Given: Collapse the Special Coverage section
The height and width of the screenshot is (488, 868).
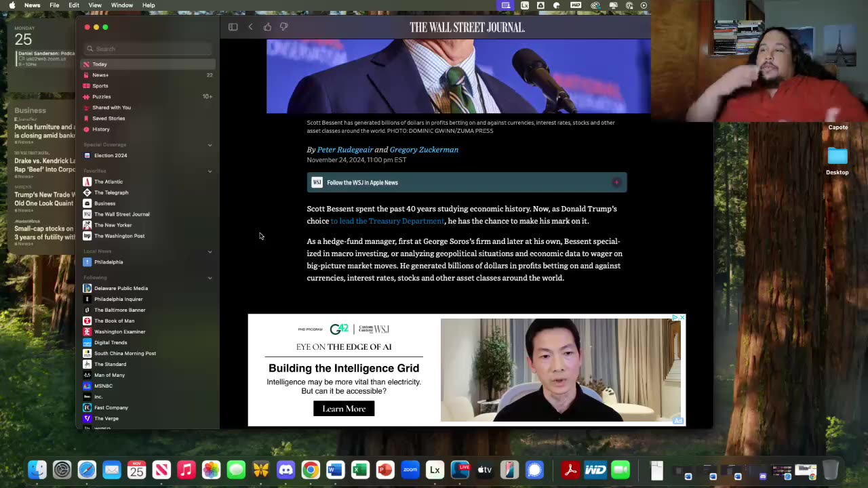Looking at the screenshot, I should pyautogui.click(x=210, y=144).
